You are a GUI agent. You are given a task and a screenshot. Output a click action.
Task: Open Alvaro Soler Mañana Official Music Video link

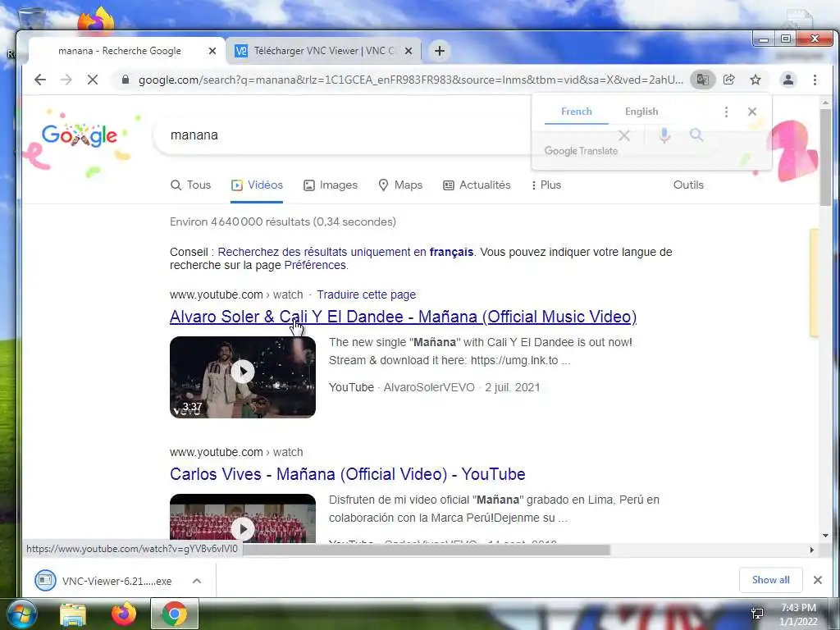[x=403, y=317]
